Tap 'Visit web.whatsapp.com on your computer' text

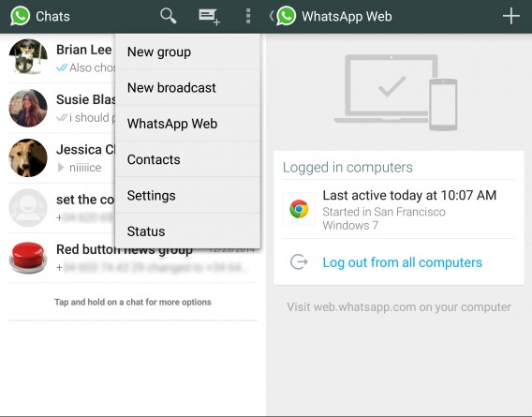point(399,307)
